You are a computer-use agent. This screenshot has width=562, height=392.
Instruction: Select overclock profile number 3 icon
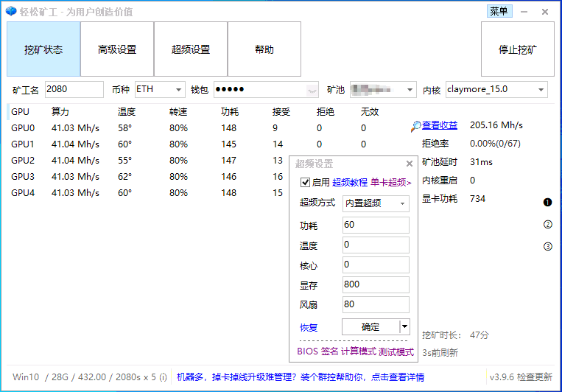point(547,247)
